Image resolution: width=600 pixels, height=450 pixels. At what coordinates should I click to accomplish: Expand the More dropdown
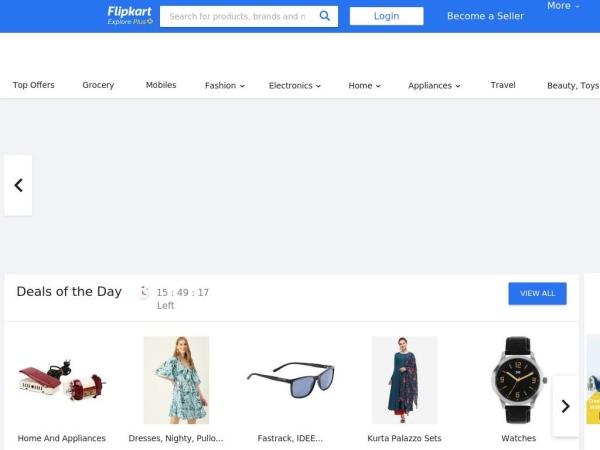[563, 6]
